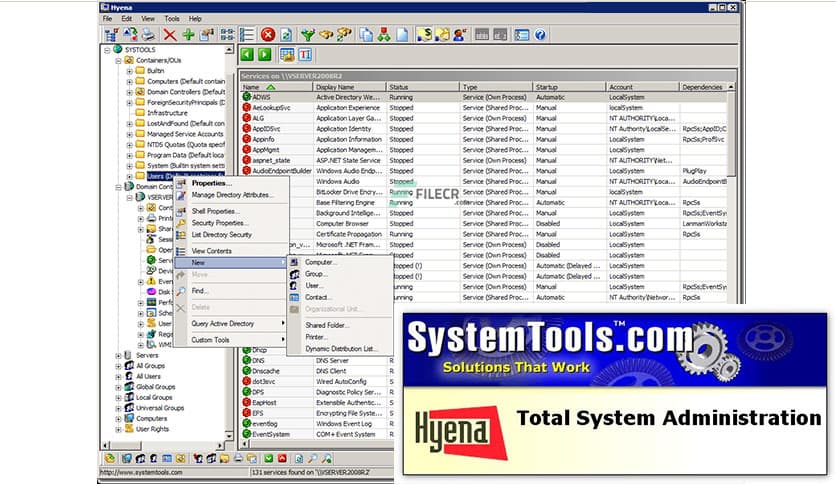Click the red X delete toolbar icon
The height and width of the screenshot is (484, 836).
click(x=170, y=35)
